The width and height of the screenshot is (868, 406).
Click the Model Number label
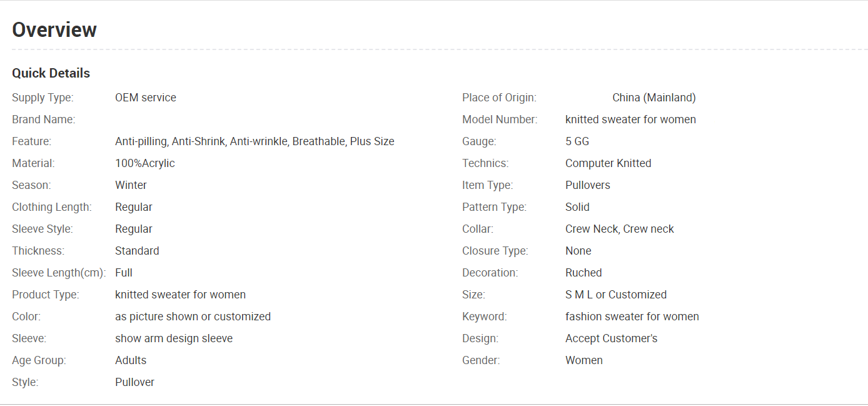tap(500, 119)
